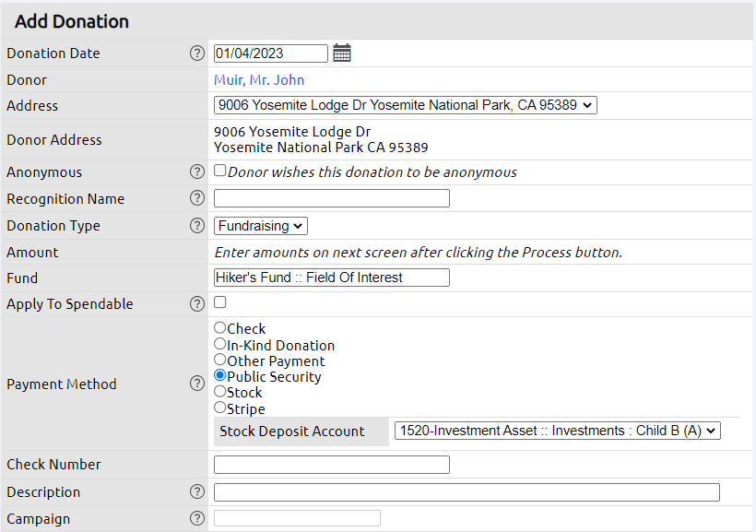Enable the Apply To Spendable checkbox

point(219,301)
